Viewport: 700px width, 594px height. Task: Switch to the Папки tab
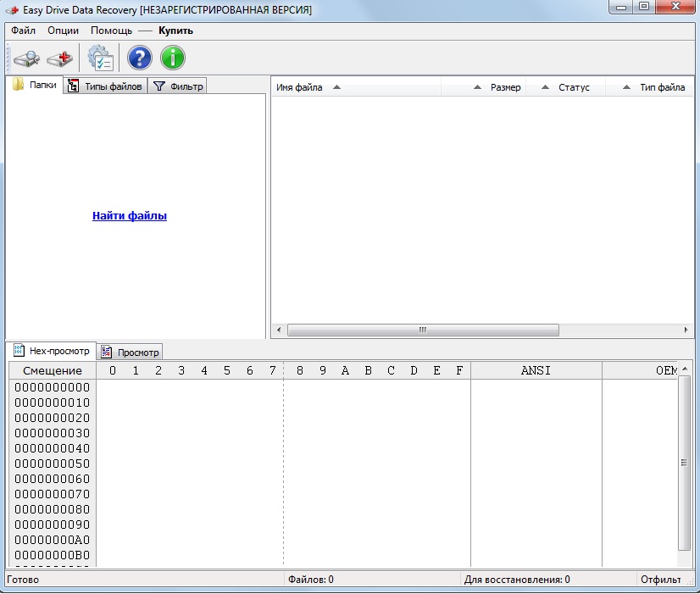(35, 85)
